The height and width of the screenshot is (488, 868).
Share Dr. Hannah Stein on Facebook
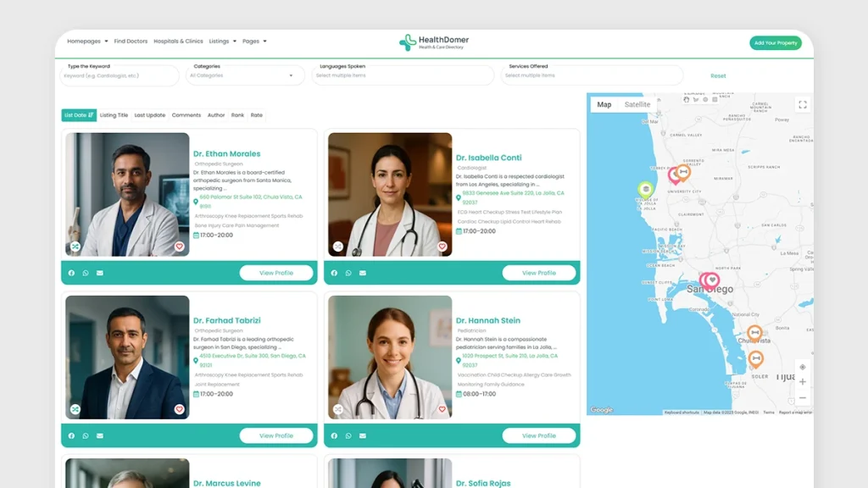point(334,436)
